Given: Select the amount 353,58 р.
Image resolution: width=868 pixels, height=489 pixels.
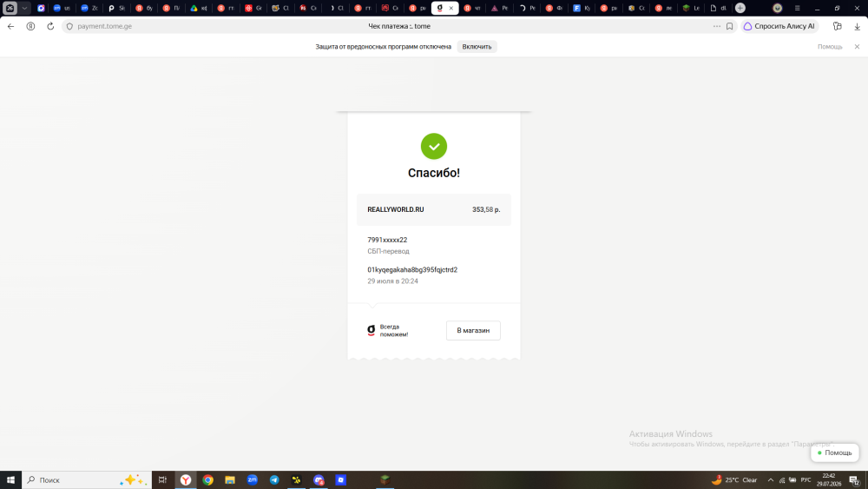Looking at the screenshot, I should pyautogui.click(x=486, y=209).
